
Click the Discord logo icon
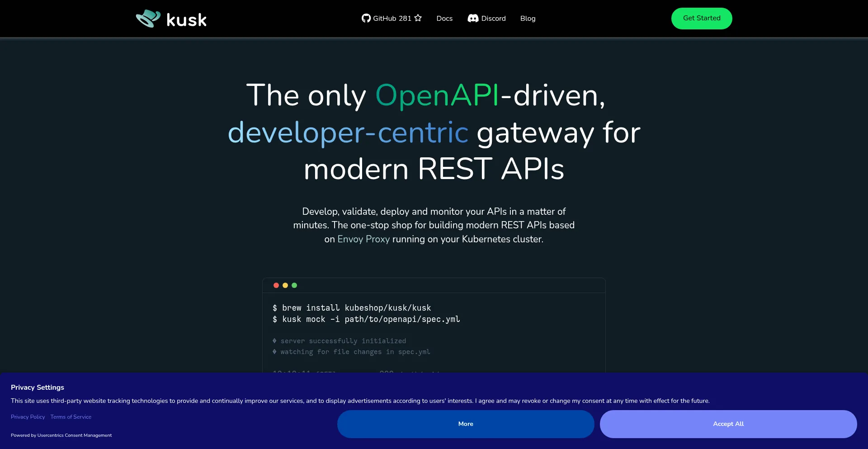pos(473,18)
